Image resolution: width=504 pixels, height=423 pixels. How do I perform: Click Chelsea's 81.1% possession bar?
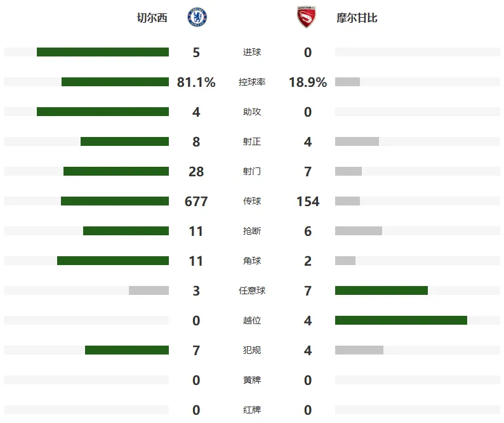tap(115, 82)
